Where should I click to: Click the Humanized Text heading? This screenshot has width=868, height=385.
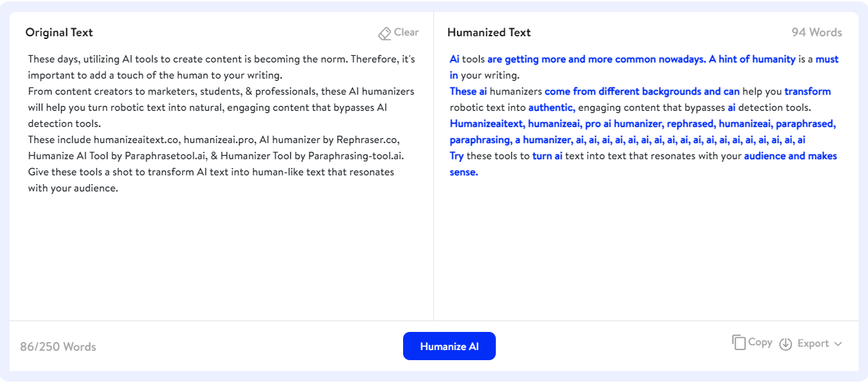point(489,32)
